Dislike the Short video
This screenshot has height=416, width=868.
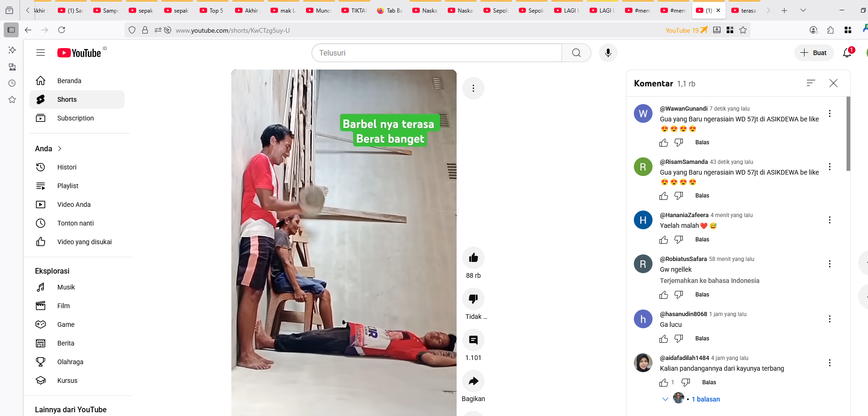tap(473, 299)
